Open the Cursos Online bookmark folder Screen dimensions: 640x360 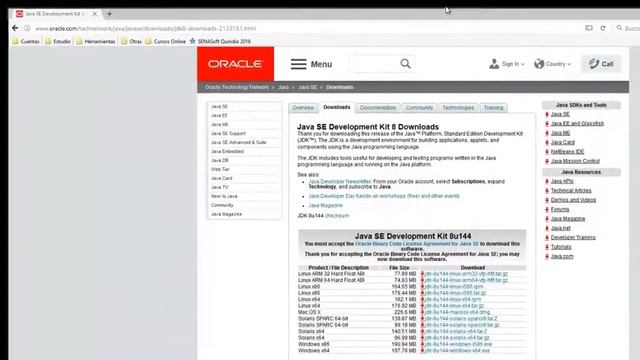[x=165, y=41]
